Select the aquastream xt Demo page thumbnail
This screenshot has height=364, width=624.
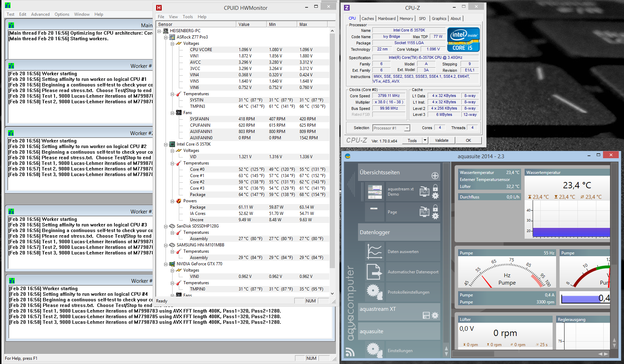tap(374, 191)
